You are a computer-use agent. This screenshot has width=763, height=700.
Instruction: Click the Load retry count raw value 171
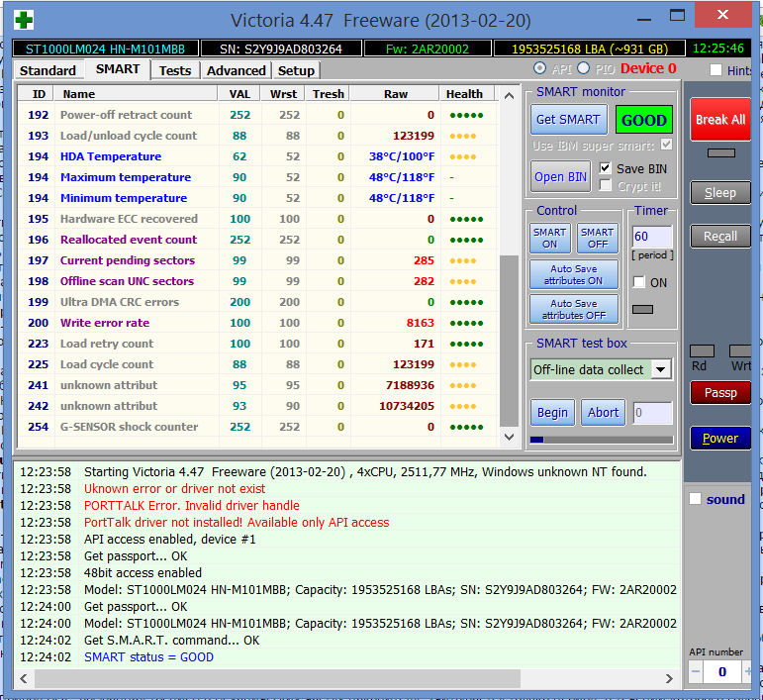(424, 344)
